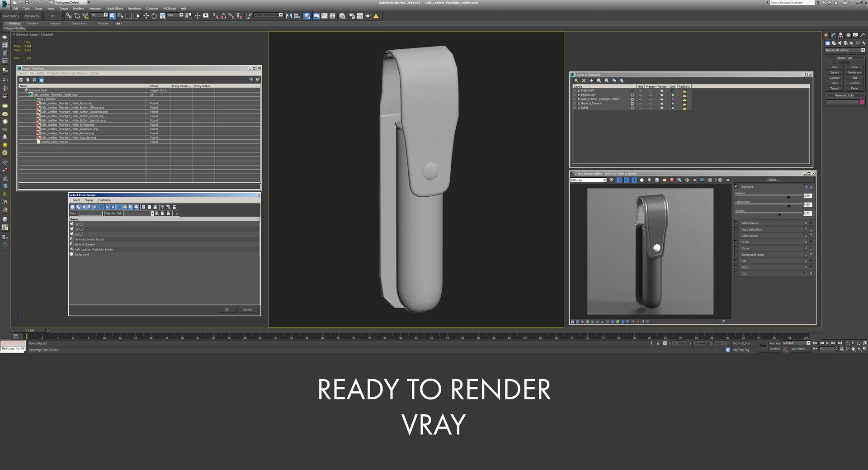868x470 pixels.
Task: Click Add Selected Objects plus icon in Layers
Action: coord(591,81)
